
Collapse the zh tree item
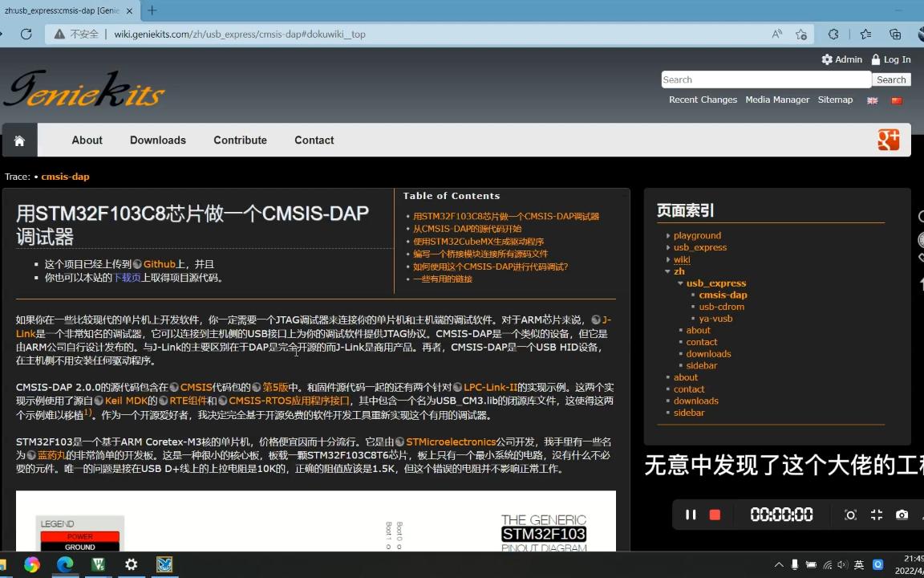668,271
